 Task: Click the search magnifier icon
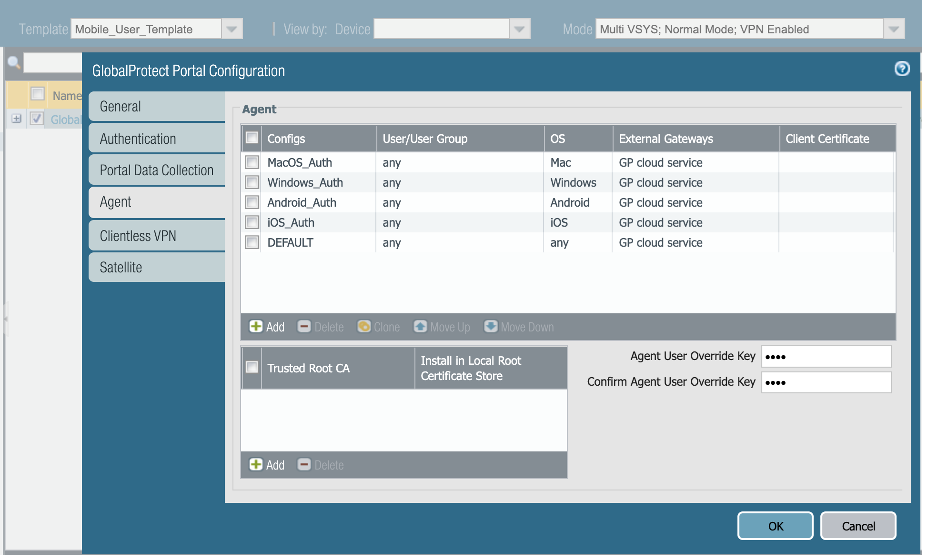pyautogui.click(x=14, y=62)
